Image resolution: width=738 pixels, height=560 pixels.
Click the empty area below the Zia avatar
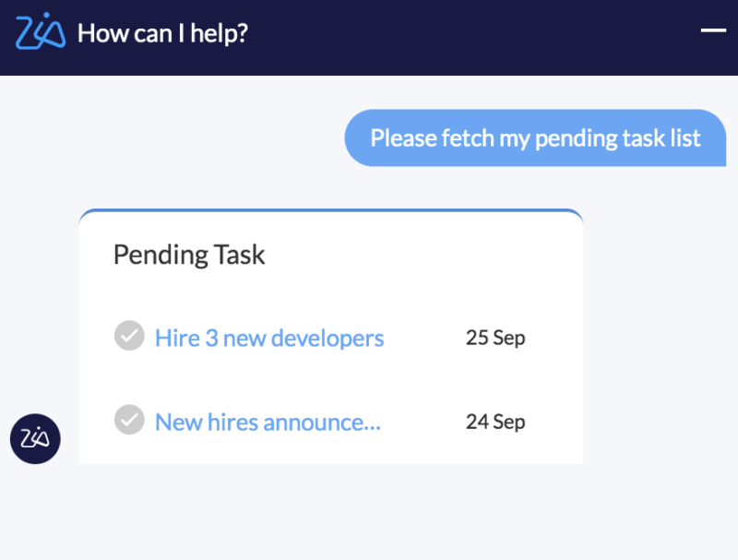pos(35,512)
